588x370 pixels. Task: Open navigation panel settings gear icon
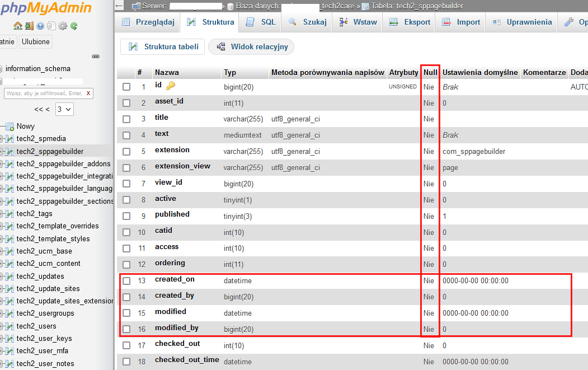click(x=63, y=26)
